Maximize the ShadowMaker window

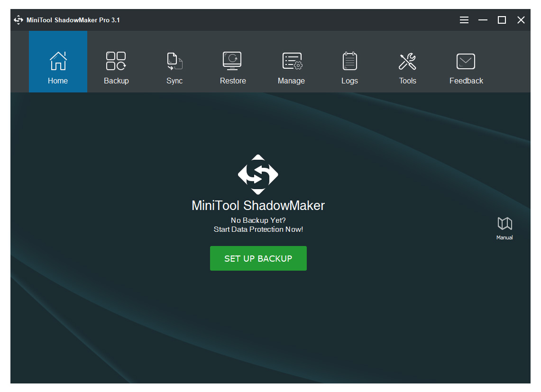tap(502, 20)
